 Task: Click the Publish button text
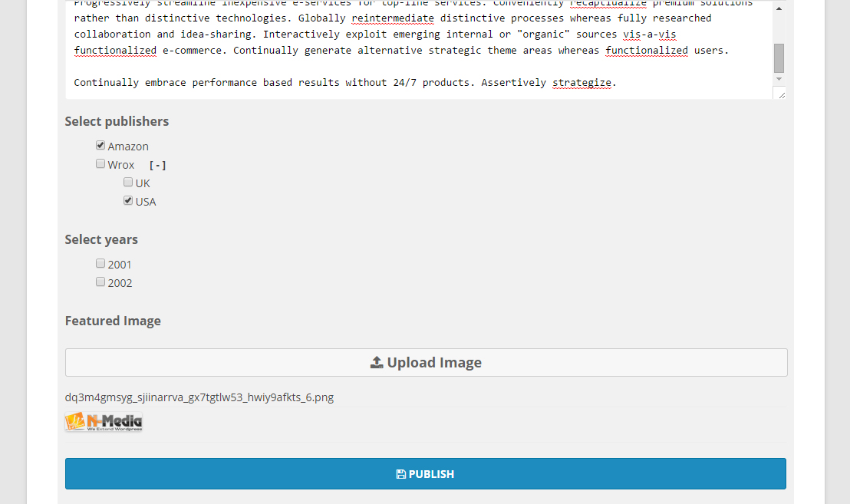(431, 474)
